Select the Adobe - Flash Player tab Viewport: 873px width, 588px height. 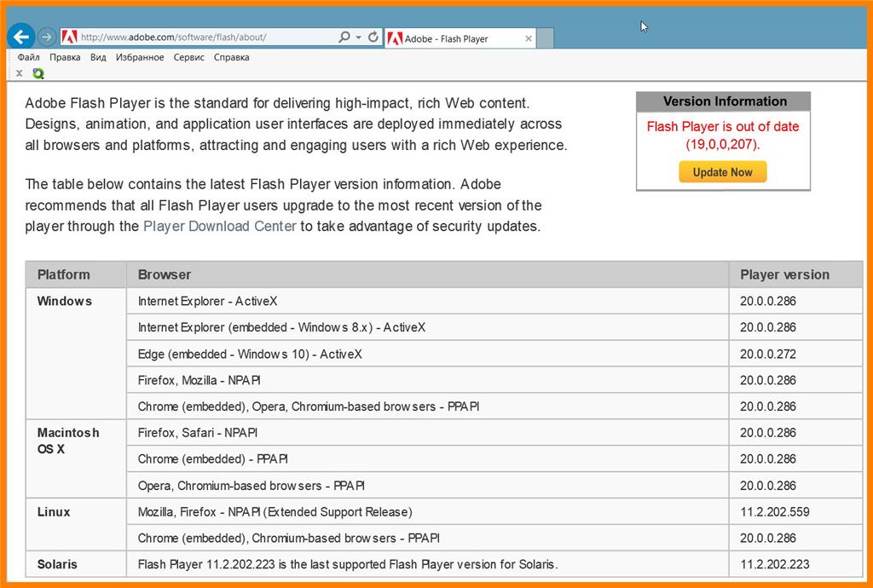[x=460, y=38]
